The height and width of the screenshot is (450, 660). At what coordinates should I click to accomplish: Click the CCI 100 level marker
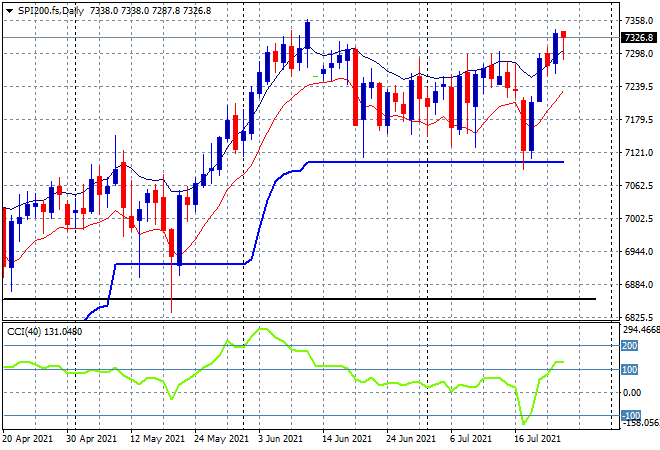[x=630, y=370]
